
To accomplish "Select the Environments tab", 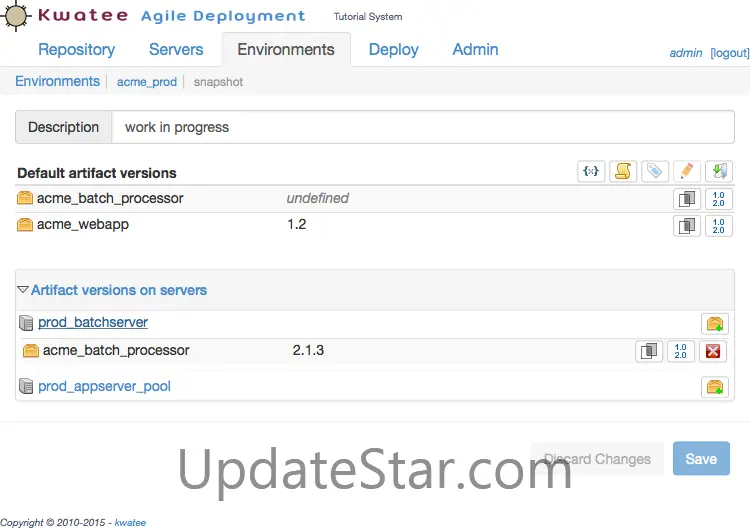I will (x=286, y=50).
